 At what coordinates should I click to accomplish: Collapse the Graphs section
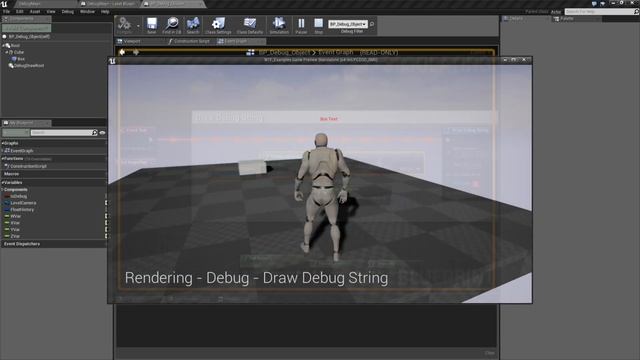coord(2,143)
